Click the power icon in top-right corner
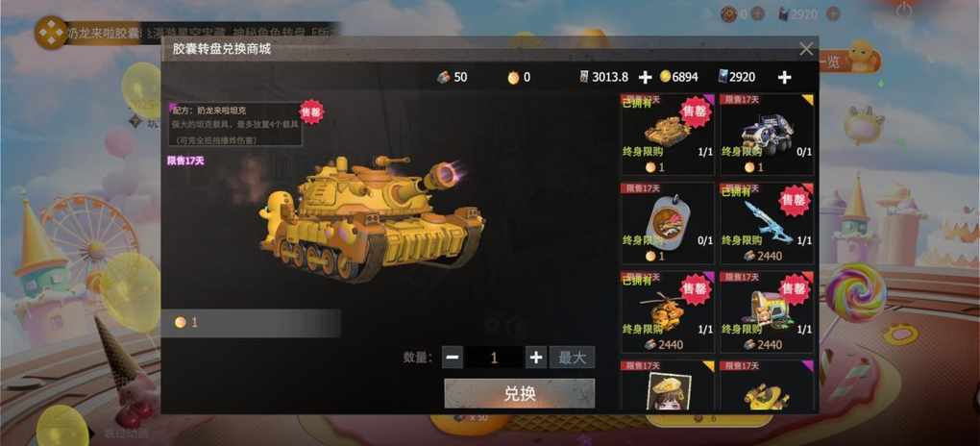 pos(904,10)
